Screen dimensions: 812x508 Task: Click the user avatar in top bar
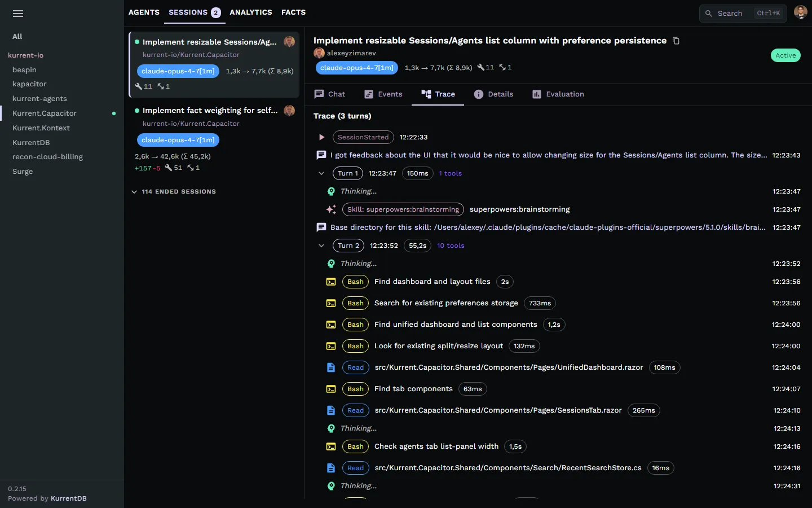click(x=800, y=12)
